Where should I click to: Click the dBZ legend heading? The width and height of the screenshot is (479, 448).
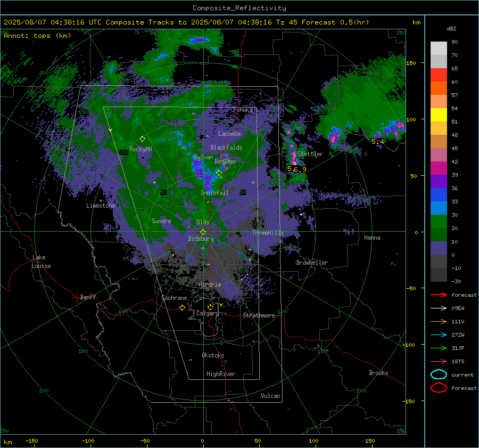451,28
